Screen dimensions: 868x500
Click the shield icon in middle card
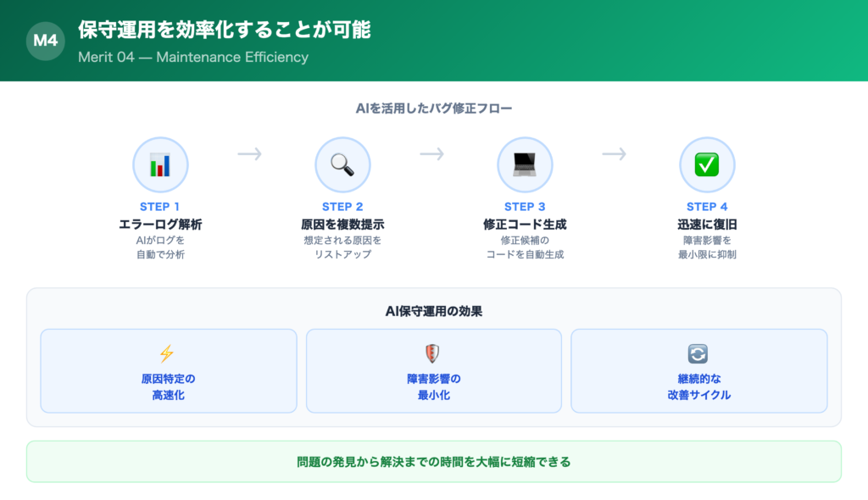point(432,353)
